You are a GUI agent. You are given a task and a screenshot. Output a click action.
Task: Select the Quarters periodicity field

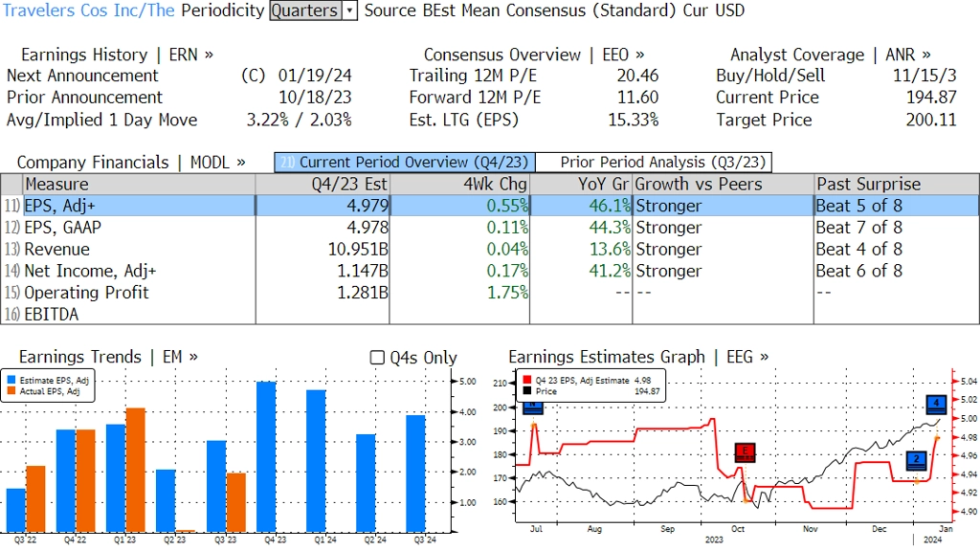tap(305, 11)
